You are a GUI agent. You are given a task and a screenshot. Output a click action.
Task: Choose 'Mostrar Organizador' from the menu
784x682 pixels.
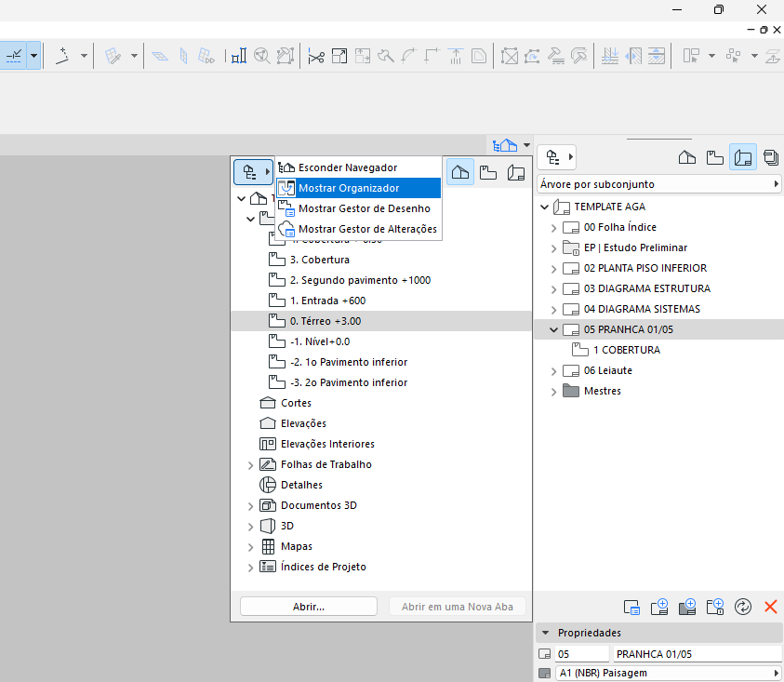tap(349, 188)
